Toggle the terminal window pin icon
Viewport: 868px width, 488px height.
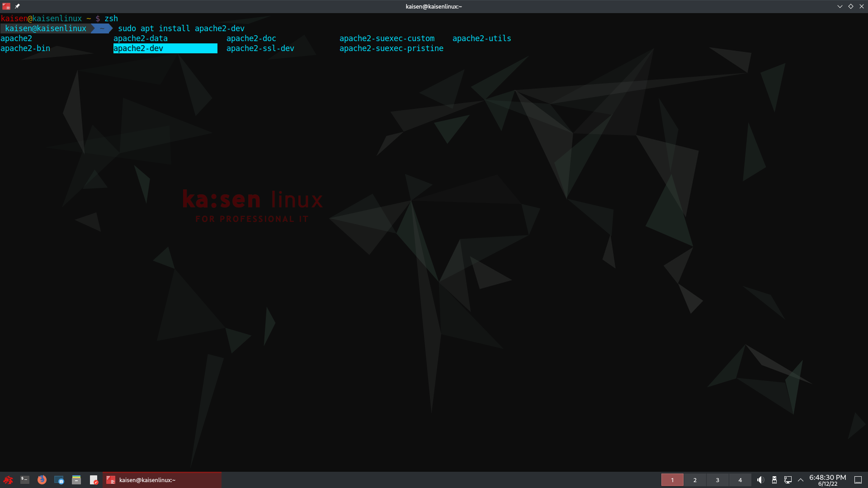pyautogui.click(x=17, y=6)
